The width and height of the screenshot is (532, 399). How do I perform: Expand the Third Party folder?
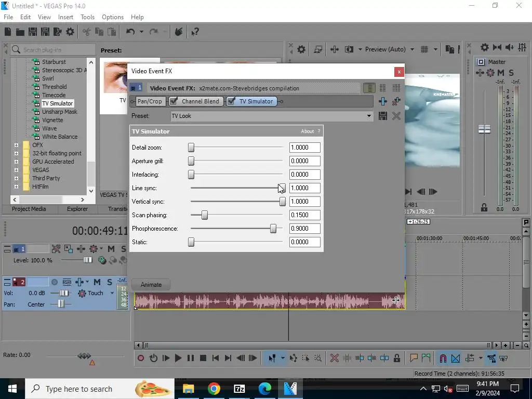tap(16, 178)
